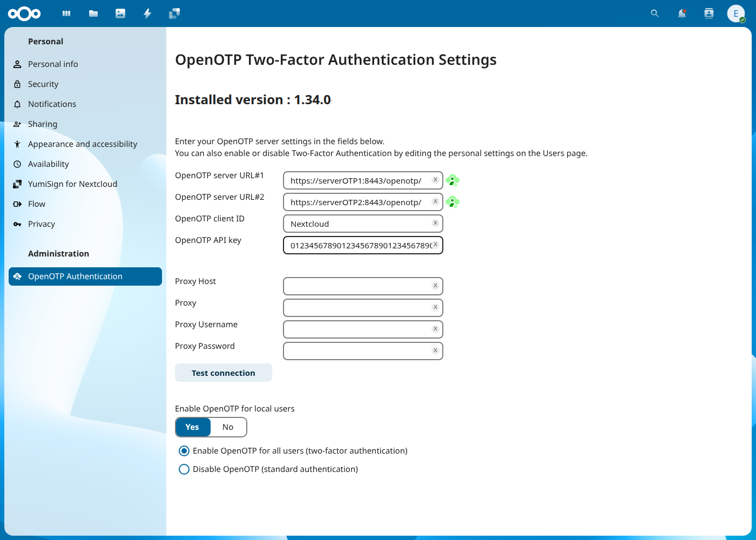Clear the Proxy Password field
Viewport: 756px width, 540px height.
pyautogui.click(x=435, y=350)
